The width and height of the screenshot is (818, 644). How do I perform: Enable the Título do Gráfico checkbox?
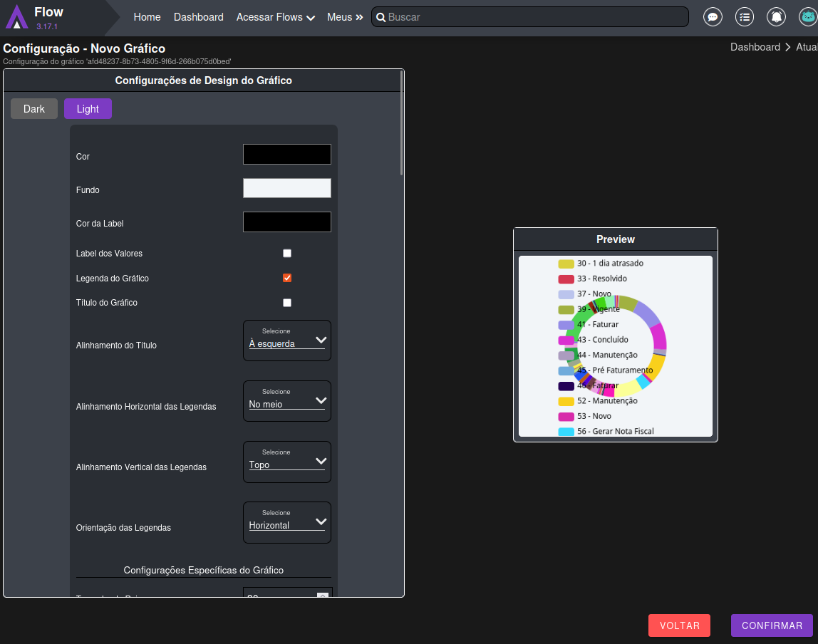click(x=287, y=303)
